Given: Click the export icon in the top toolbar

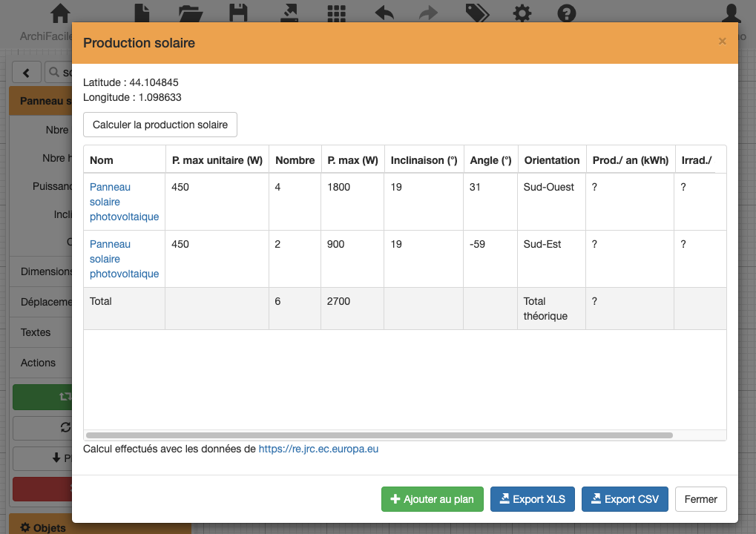Looking at the screenshot, I should tap(288, 13).
